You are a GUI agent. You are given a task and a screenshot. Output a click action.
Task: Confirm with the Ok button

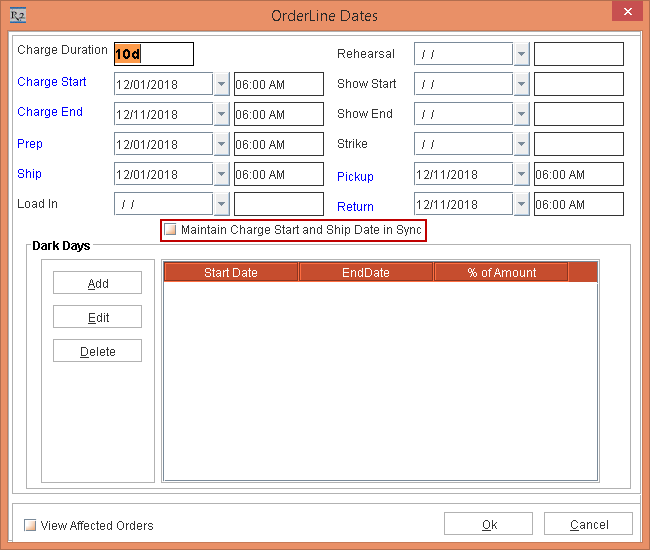click(x=488, y=524)
